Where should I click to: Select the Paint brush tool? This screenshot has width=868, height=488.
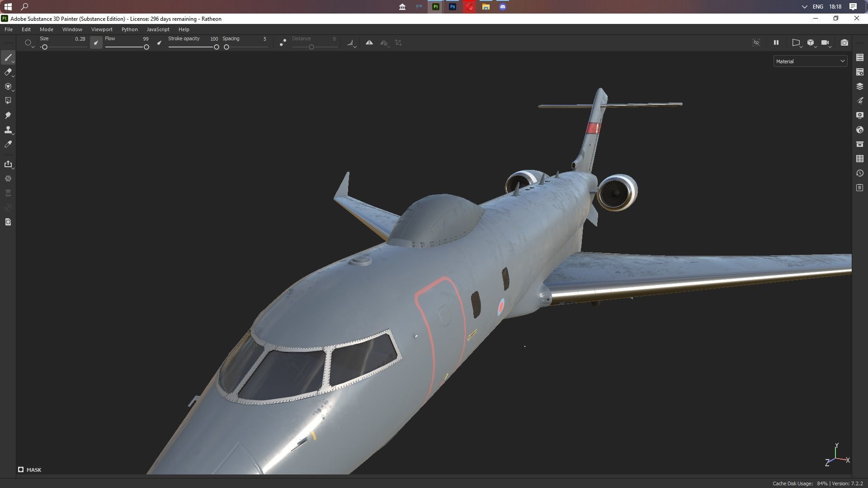pyautogui.click(x=8, y=57)
